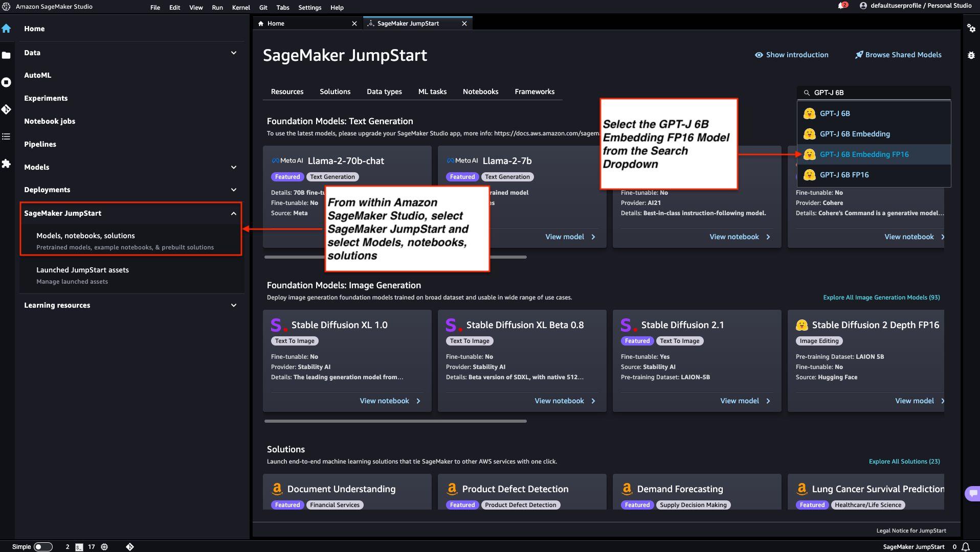980x552 pixels.
Task: Open notifications bell with red badge
Action: [842, 6]
